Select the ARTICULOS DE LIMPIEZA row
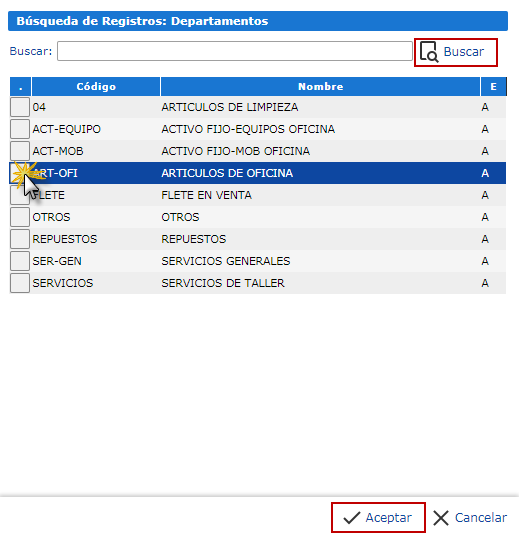 click(x=258, y=107)
